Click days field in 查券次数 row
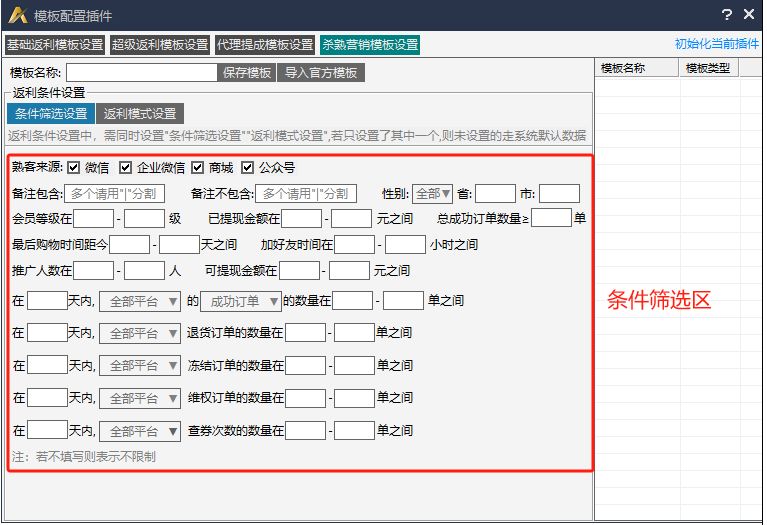Screen dimensions: 767x525 [47, 430]
